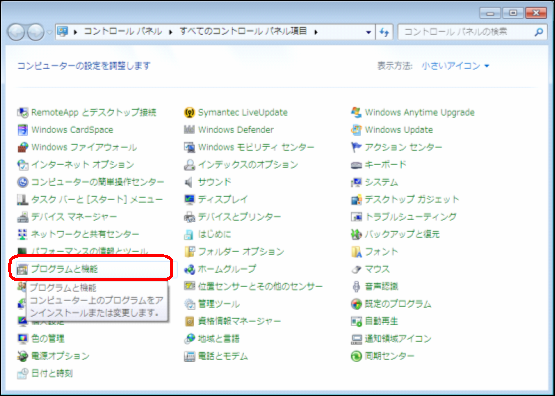Click the Windows Update icon
Viewport: 555px width, 396px height.
356,130
